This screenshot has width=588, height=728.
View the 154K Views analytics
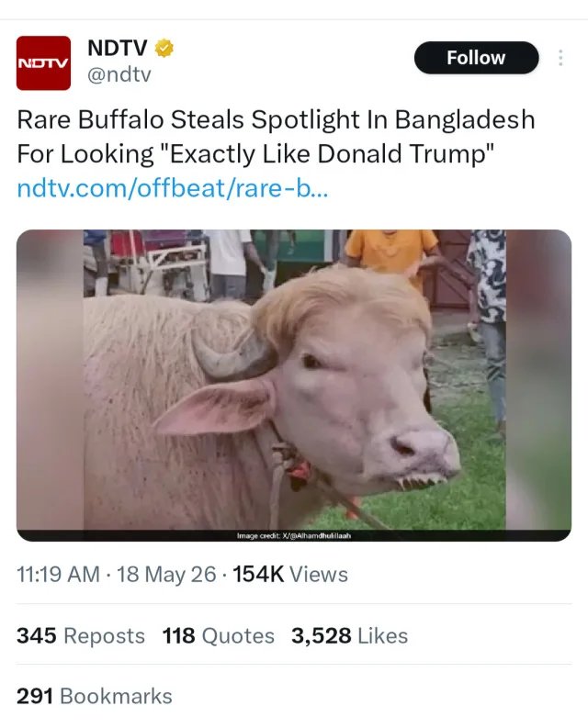pyautogui.click(x=290, y=575)
